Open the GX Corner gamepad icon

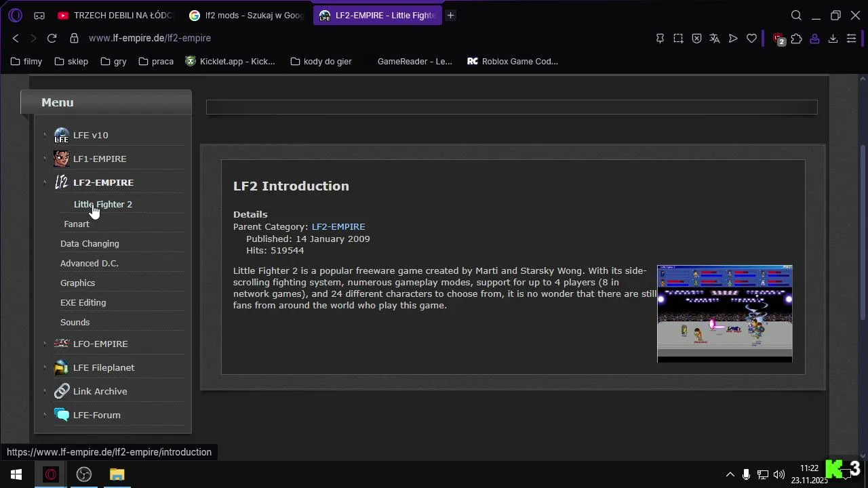[39, 15]
